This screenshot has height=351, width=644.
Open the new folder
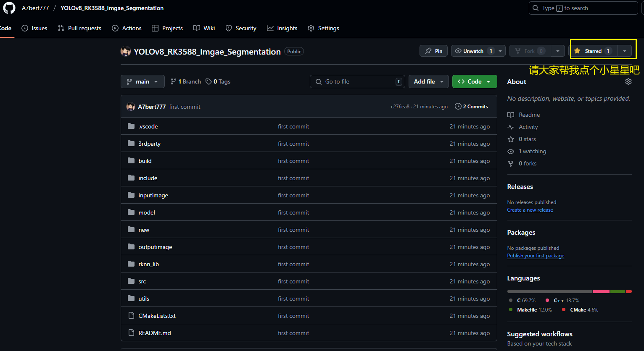point(144,230)
